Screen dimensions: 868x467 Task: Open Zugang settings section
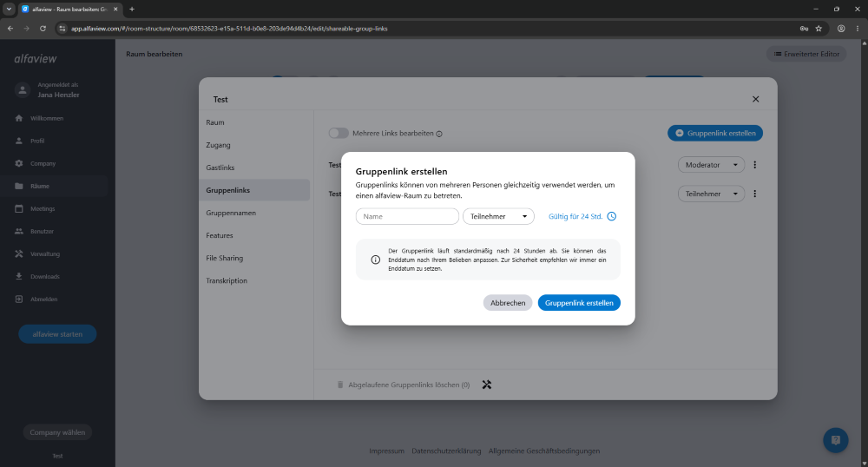[254, 145]
